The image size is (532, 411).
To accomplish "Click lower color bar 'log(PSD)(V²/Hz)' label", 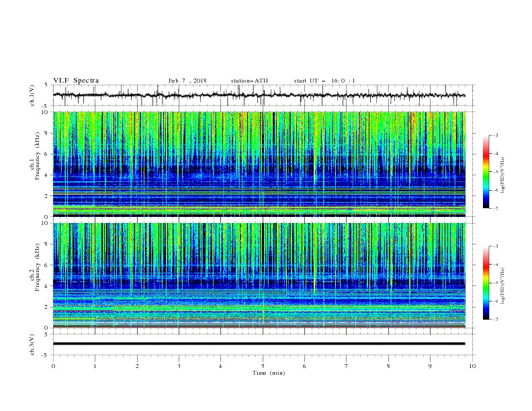I will pos(502,285).
